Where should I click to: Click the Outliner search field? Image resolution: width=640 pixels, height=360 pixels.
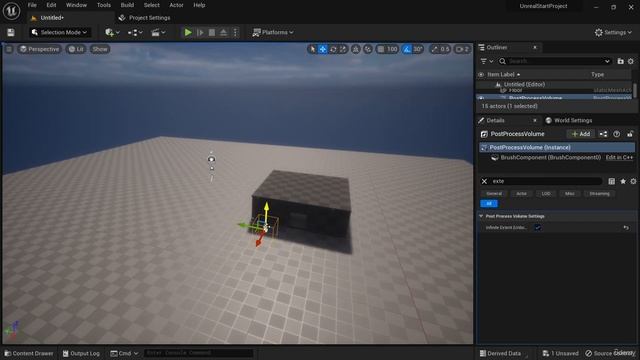[555, 61]
